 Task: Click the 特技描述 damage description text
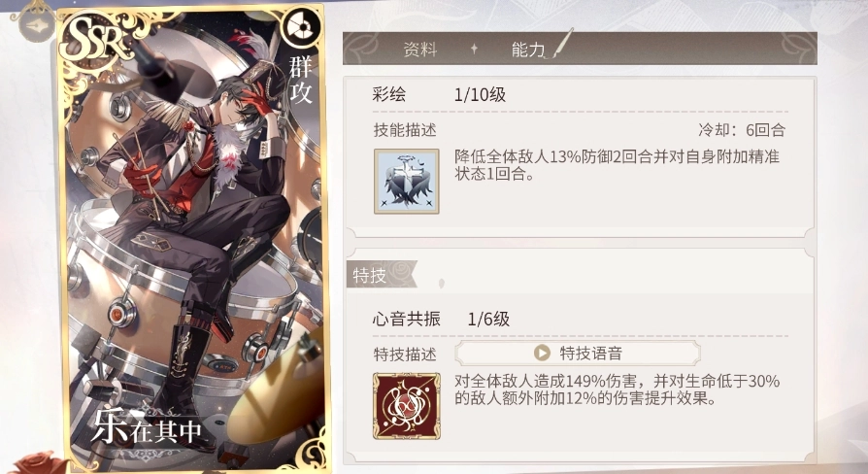click(617, 389)
